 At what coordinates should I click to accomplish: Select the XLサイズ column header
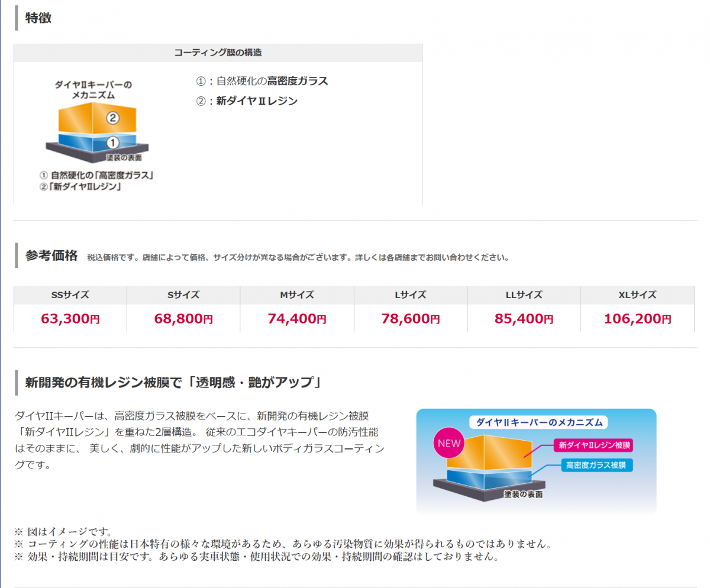637,295
